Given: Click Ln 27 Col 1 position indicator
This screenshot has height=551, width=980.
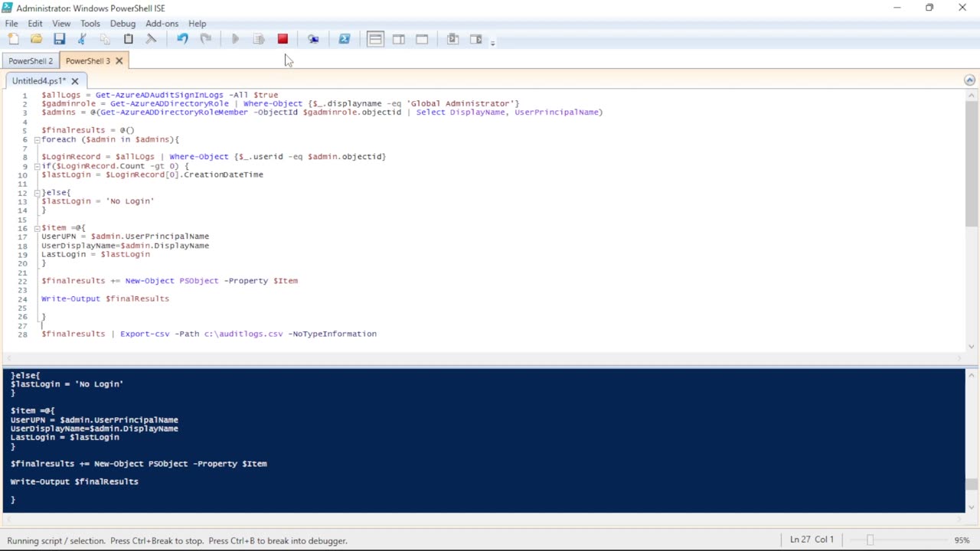Looking at the screenshot, I should point(812,540).
